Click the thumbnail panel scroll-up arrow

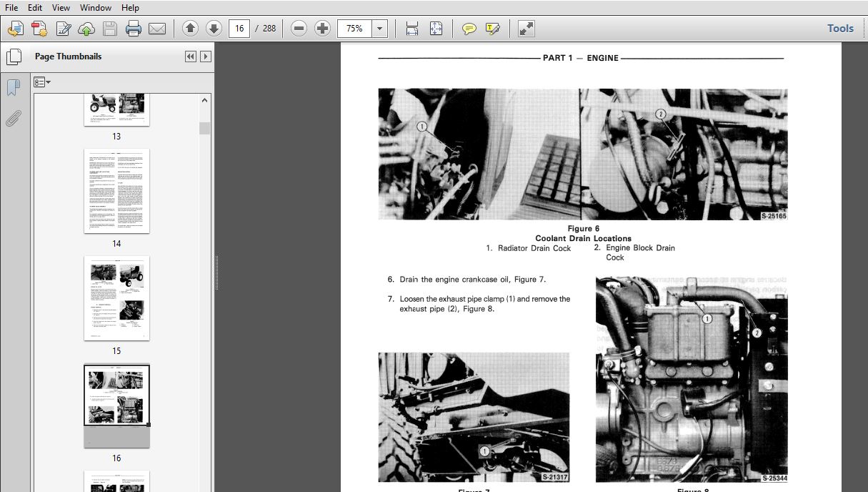[x=205, y=101]
